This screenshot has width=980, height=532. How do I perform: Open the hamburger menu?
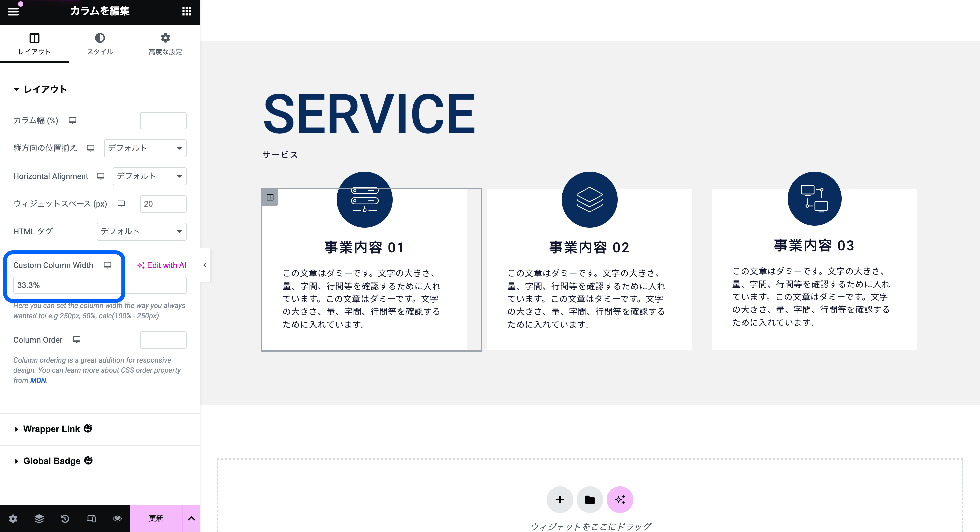13,11
